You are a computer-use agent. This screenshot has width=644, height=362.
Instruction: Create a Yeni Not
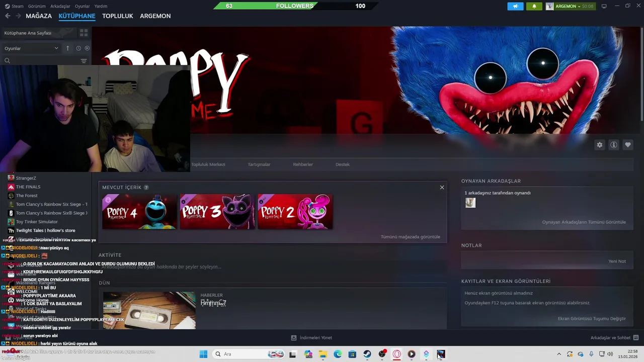[617, 261]
